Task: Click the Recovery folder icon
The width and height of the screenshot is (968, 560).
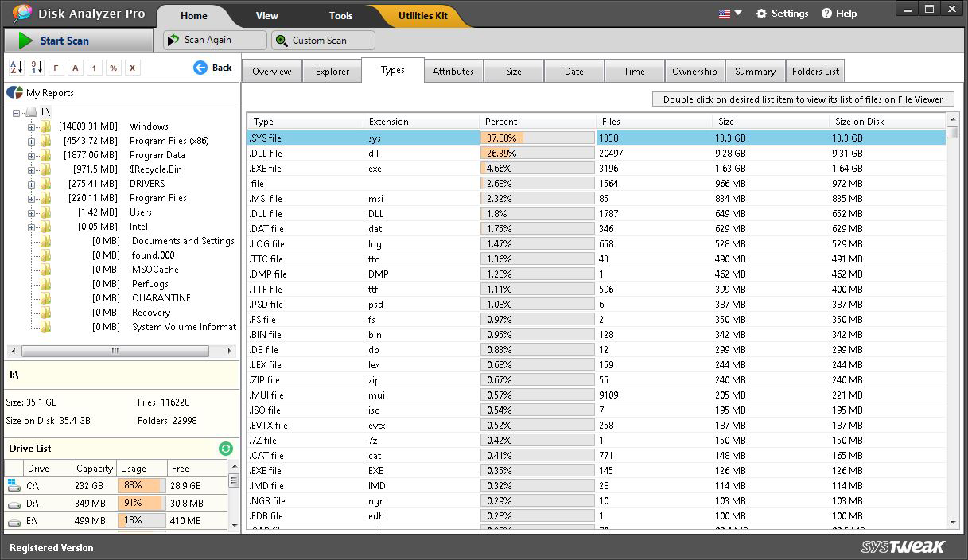Action: [46, 312]
